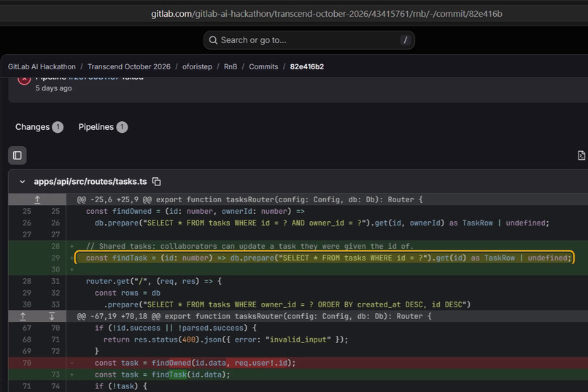This screenshot has height=392, width=588.
Task: Collapse the tasks.ts file diff
Action: tap(23, 182)
